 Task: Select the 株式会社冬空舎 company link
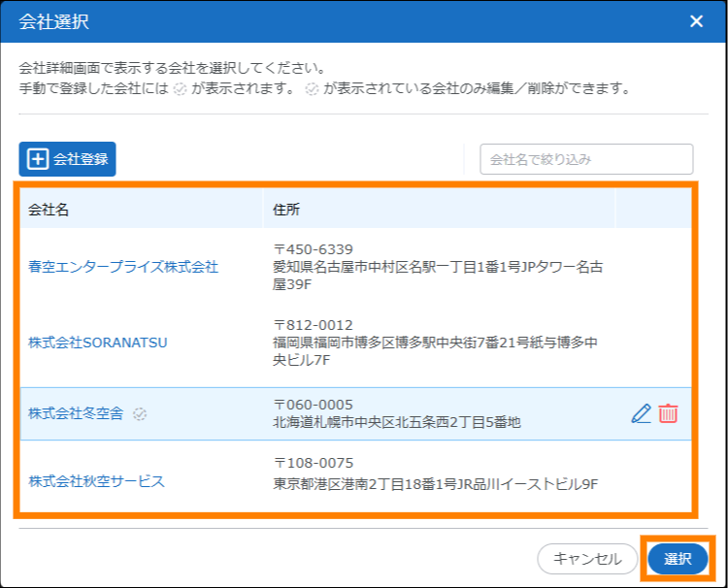coord(76,414)
